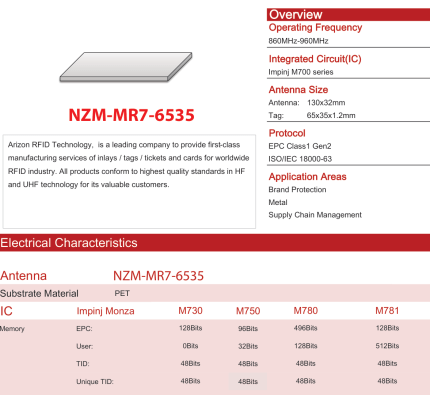Click the Arizon RFID Technology description paragraph

[x=129, y=165]
